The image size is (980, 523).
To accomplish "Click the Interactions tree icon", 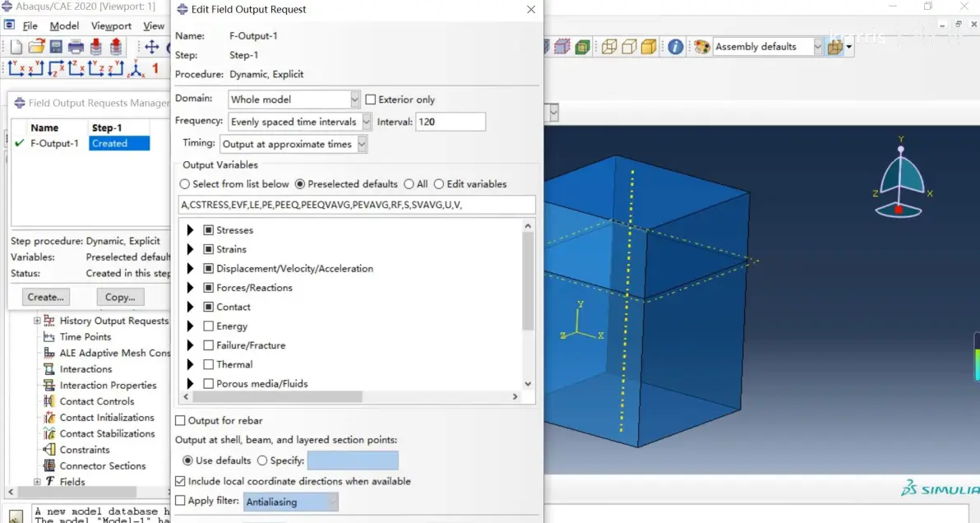I will 49,369.
